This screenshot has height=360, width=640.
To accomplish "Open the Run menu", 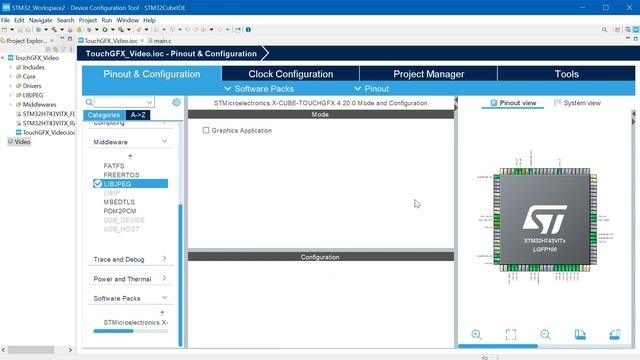I will pos(107,20).
